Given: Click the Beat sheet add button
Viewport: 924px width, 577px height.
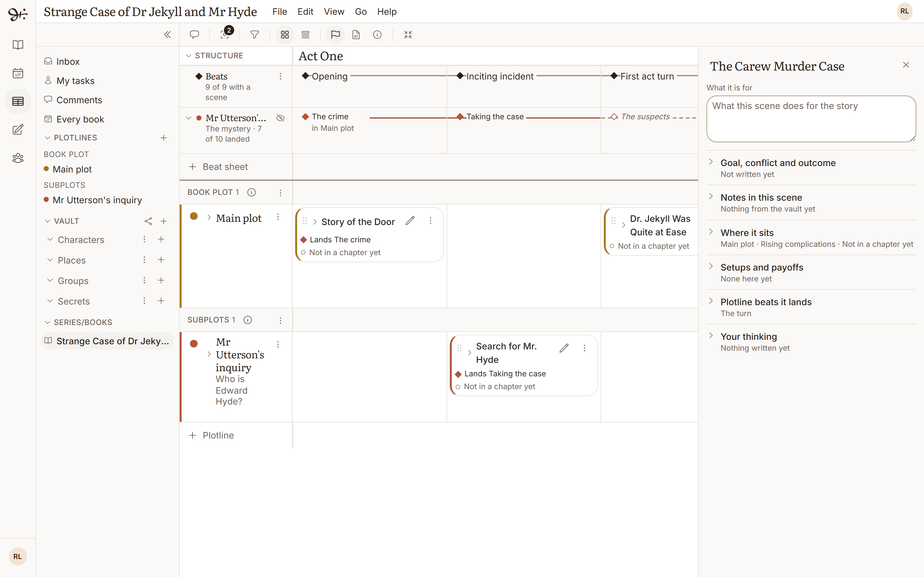Looking at the screenshot, I should coord(218,167).
